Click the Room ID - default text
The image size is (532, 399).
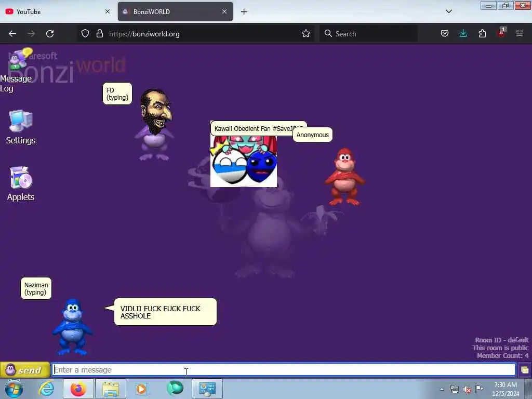[501, 340]
